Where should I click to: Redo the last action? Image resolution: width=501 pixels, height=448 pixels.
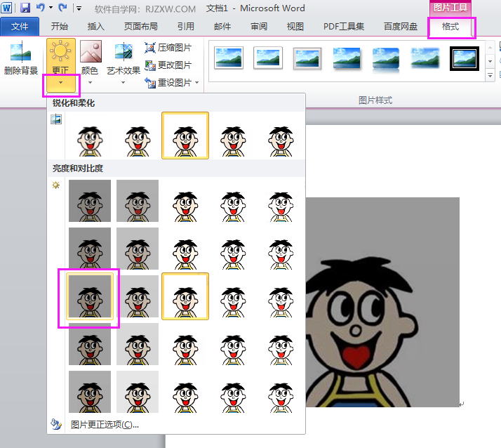coord(62,7)
